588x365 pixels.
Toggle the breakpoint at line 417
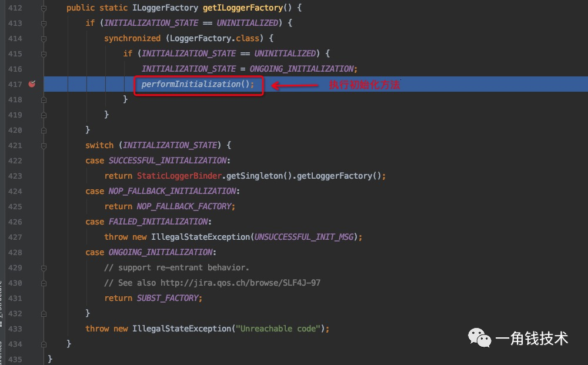coord(32,84)
